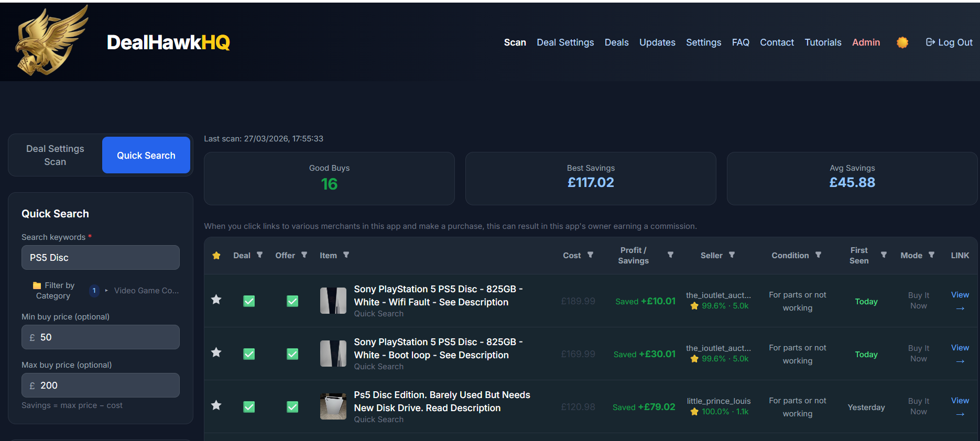
Task: Open the Deal column filter icon
Action: pyautogui.click(x=259, y=255)
